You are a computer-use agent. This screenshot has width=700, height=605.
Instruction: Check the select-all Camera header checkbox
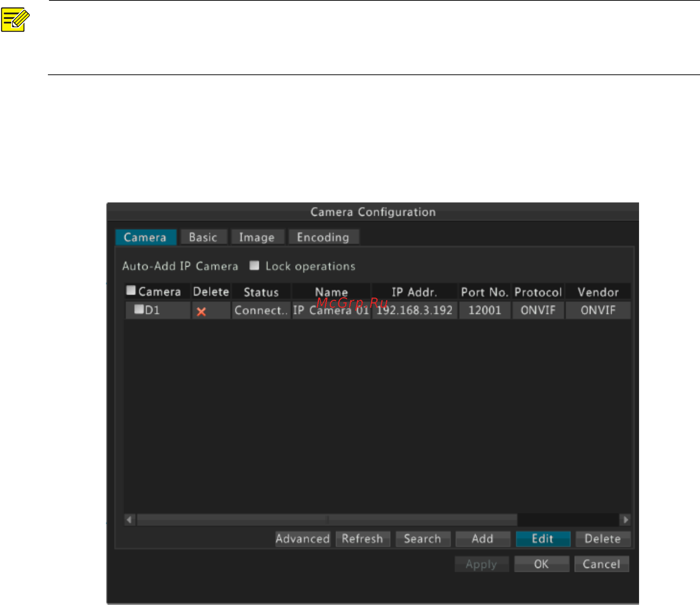[131, 290]
